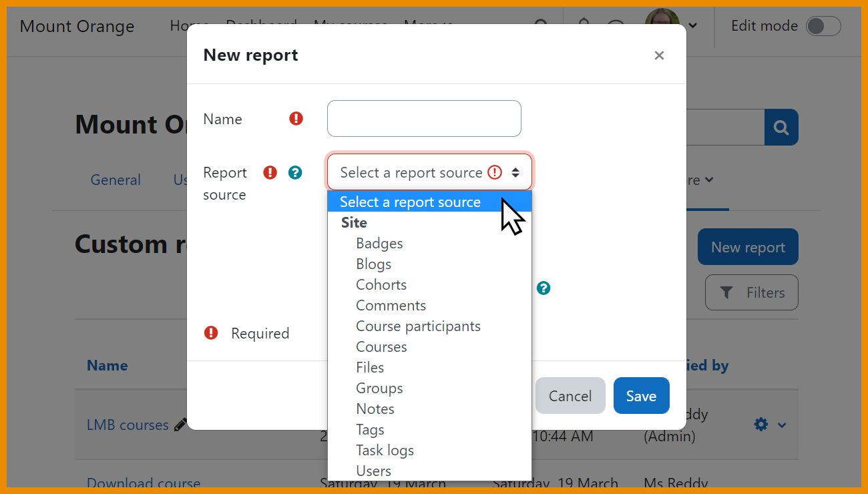Viewport: 868px width, 494px height.
Task: Open the LMB courses report link
Action: pos(126,424)
